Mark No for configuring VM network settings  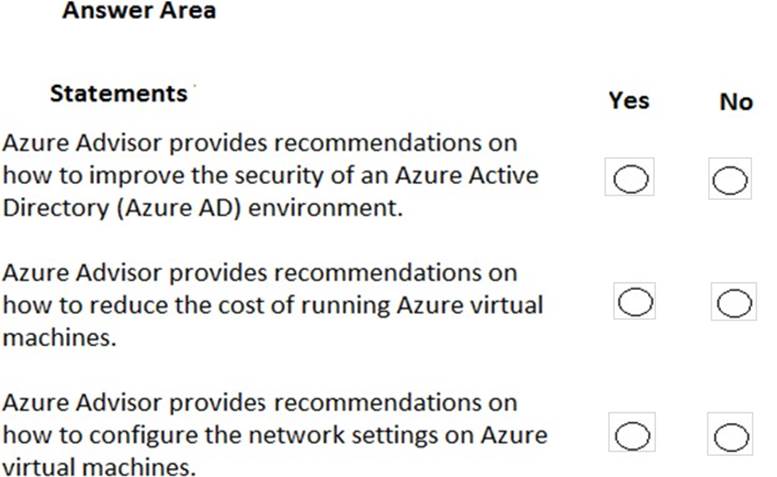tap(731, 436)
